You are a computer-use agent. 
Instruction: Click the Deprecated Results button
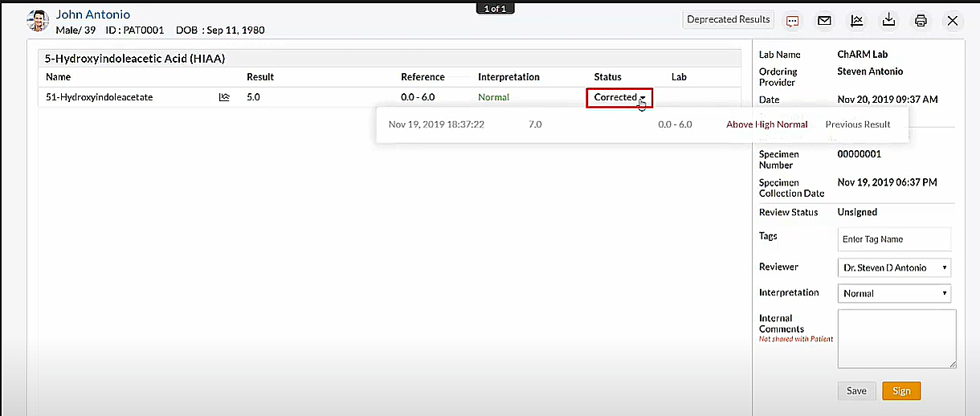tap(729, 20)
